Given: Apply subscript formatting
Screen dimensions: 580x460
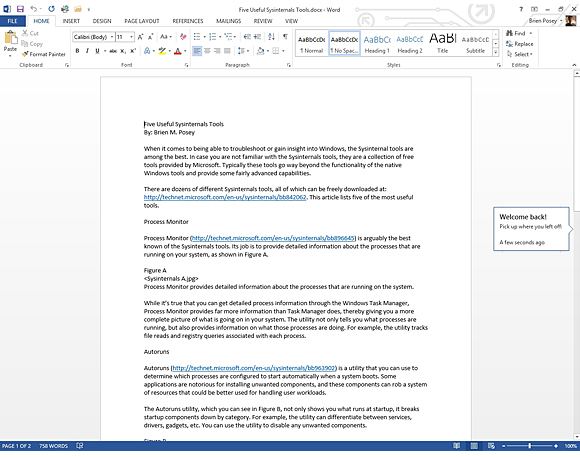Looking at the screenshot, I should point(123,51).
